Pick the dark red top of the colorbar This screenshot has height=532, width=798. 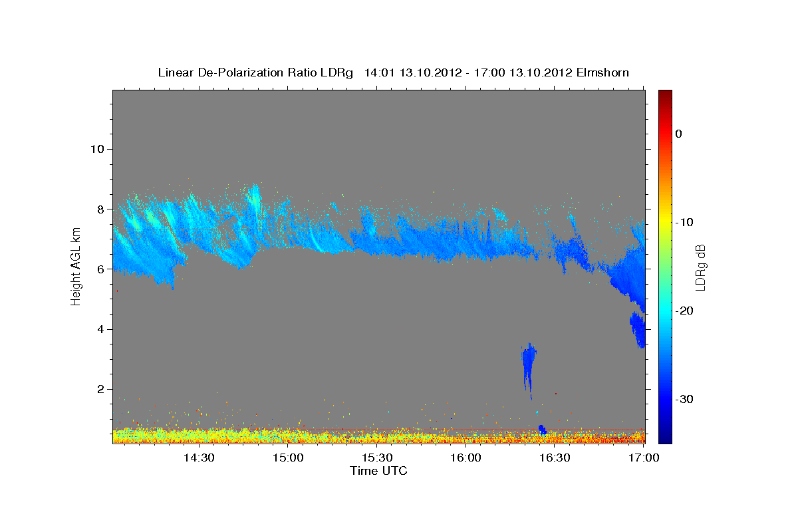pos(665,94)
